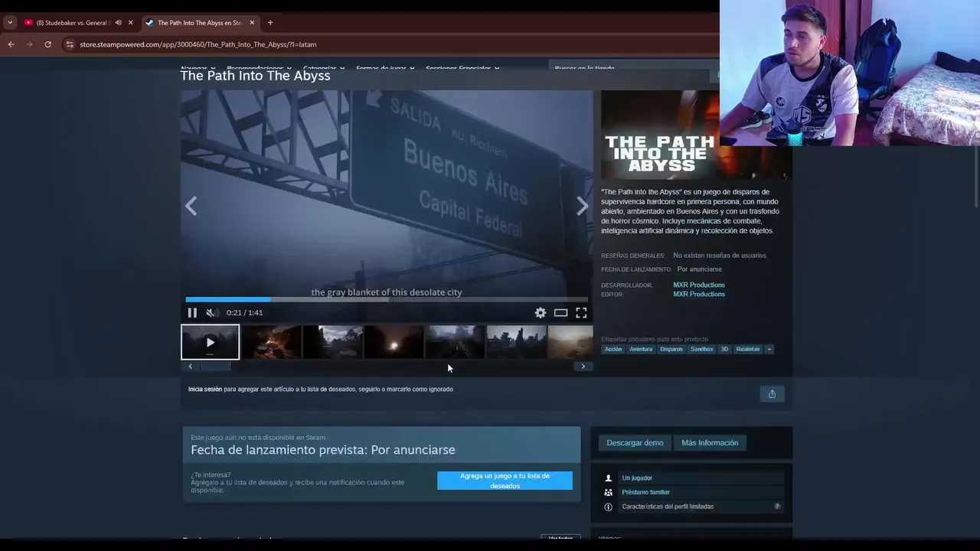Open the Aventura tag
This screenshot has height=551, width=980.
pyautogui.click(x=641, y=349)
